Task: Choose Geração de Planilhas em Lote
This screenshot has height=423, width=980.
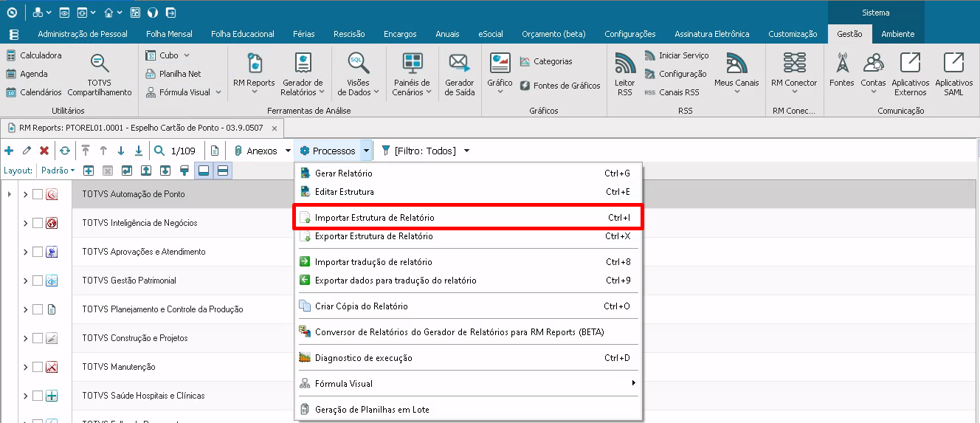Action: click(x=469, y=410)
